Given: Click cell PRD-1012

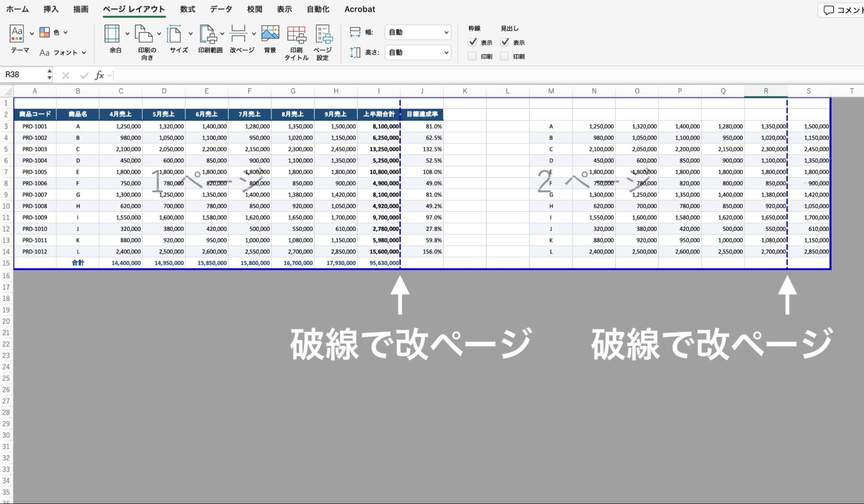Looking at the screenshot, I should pyautogui.click(x=35, y=252).
